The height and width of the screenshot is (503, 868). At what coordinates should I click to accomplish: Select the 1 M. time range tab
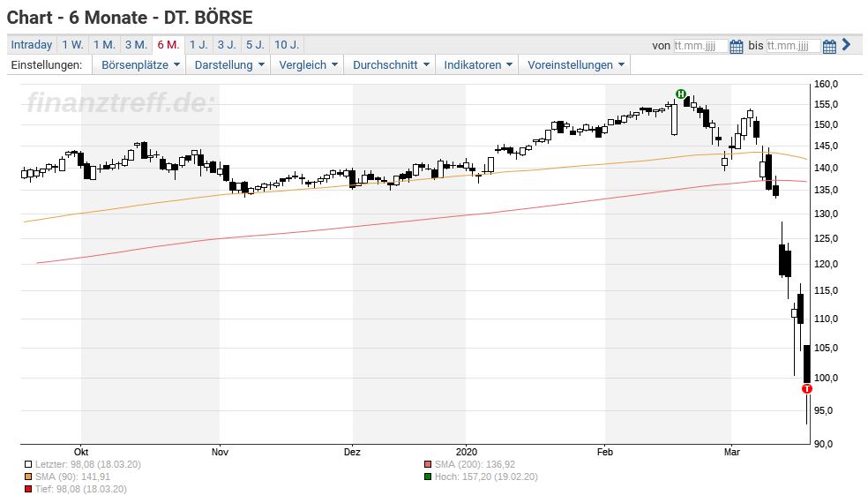(x=104, y=45)
